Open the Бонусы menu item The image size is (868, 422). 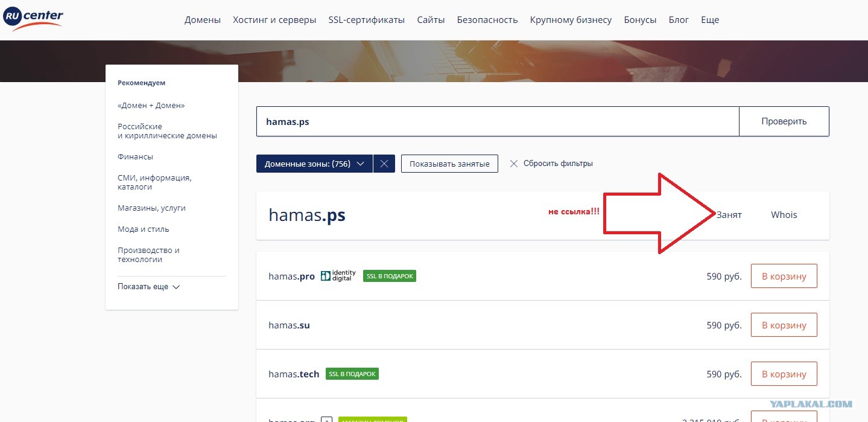[640, 20]
